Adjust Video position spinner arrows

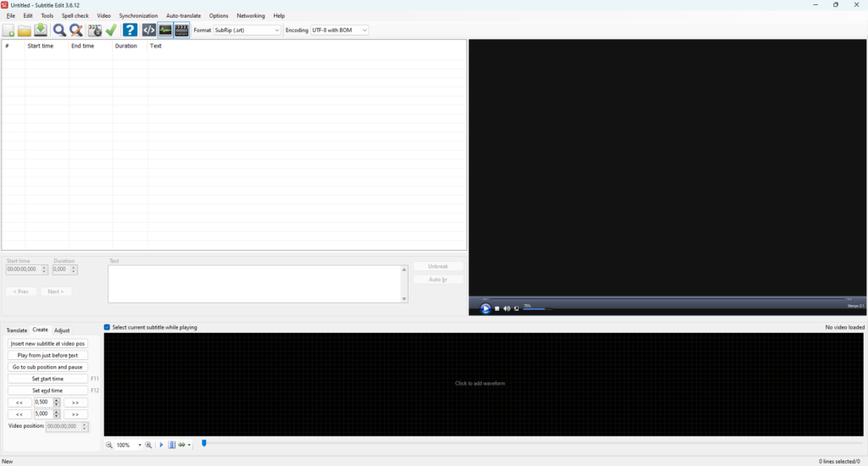tap(85, 427)
